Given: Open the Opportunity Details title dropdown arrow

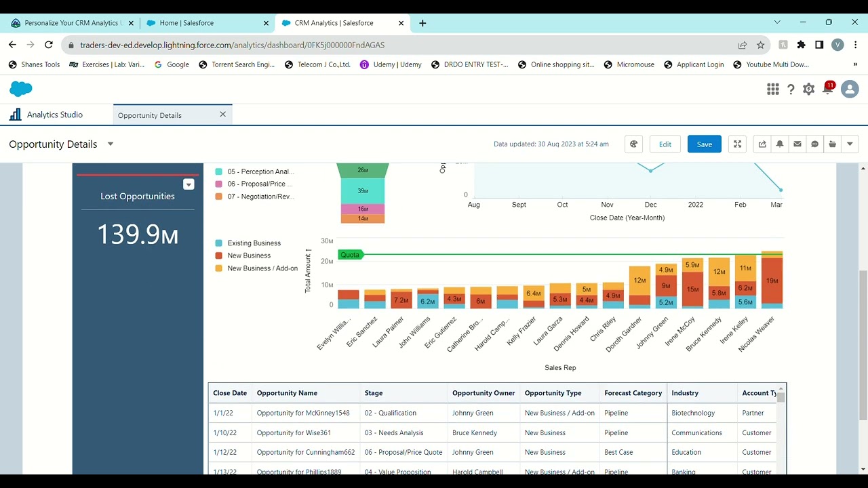Looking at the screenshot, I should (111, 144).
